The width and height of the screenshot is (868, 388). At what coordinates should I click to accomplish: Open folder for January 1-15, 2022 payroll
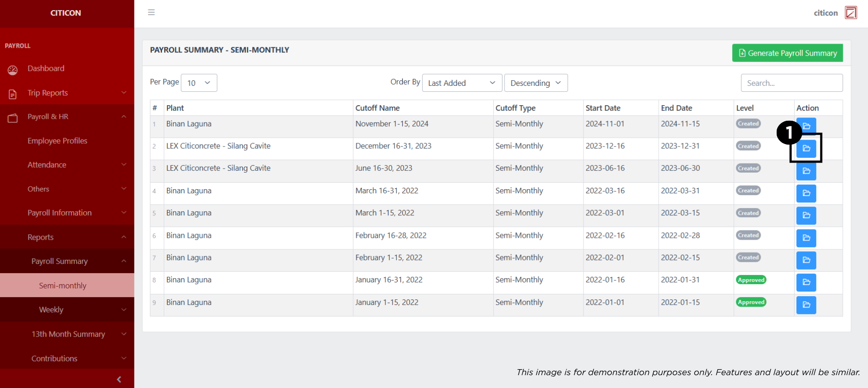pyautogui.click(x=806, y=305)
